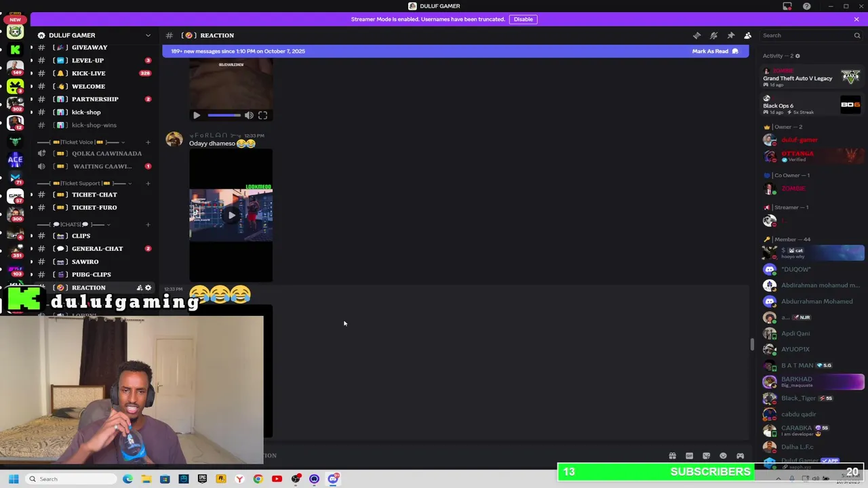The width and height of the screenshot is (868, 488).
Task: Expand DULUF GAMER server dropdown
Action: click(x=148, y=35)
